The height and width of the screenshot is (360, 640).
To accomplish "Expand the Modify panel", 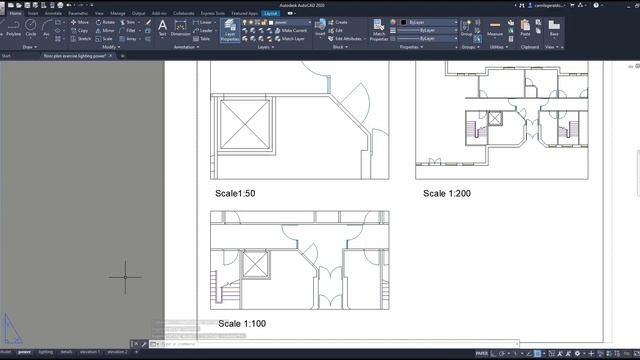I will point(111,47).
